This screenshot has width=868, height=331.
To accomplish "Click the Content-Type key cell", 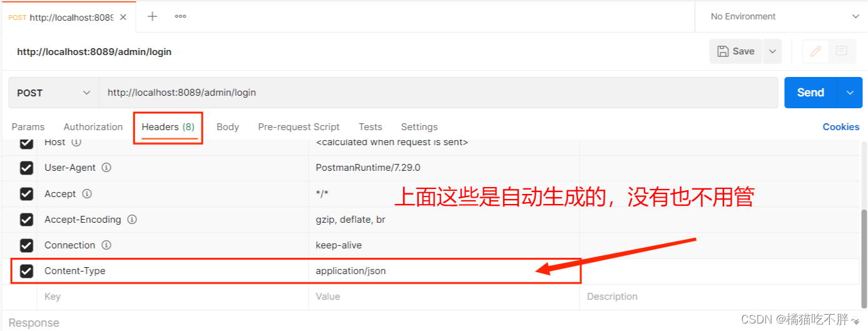I will 173,271.
